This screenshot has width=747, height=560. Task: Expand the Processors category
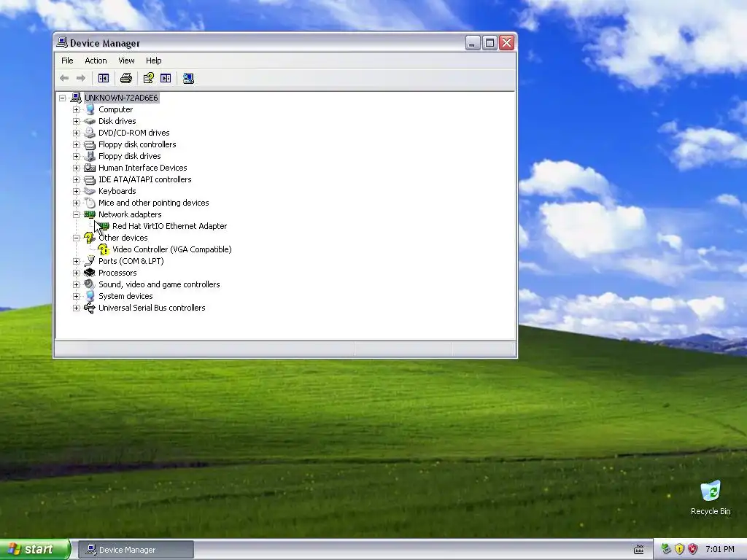coord(76,273)
